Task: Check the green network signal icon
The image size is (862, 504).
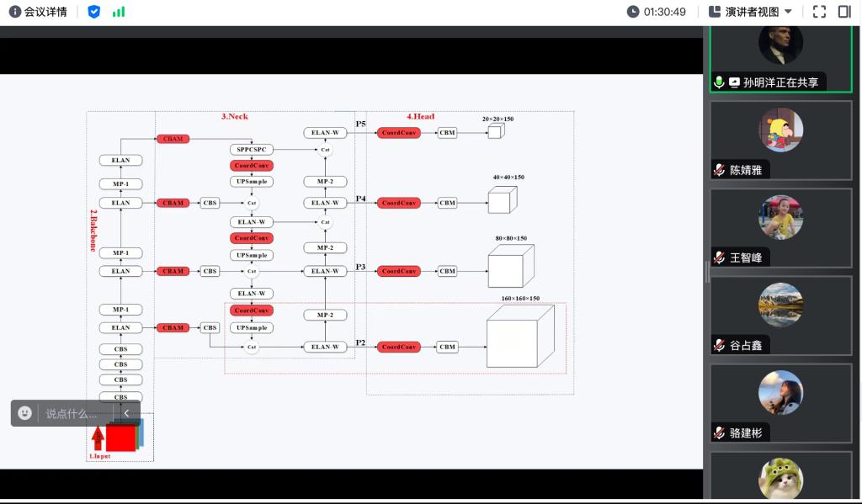Action: pyautogui.click(x=119, y=12)
